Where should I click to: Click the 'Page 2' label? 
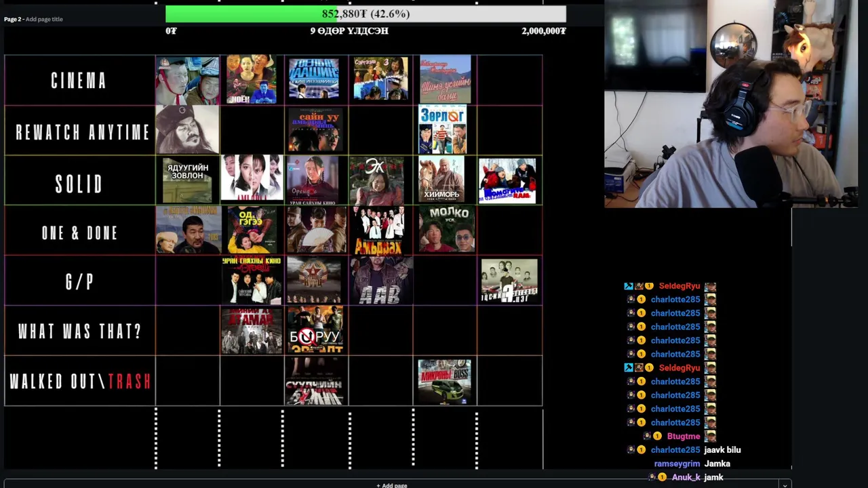(13, 19)
